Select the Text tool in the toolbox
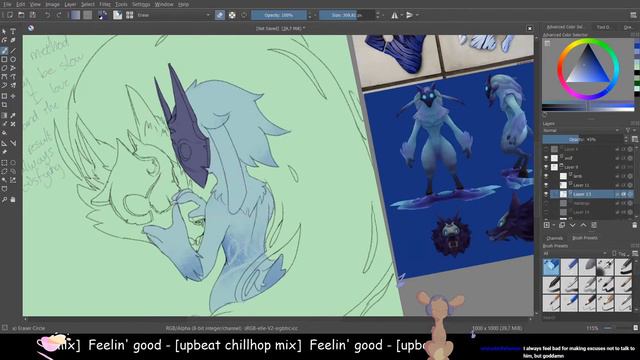This screenshot has height=360, width=640. [13, 31]
